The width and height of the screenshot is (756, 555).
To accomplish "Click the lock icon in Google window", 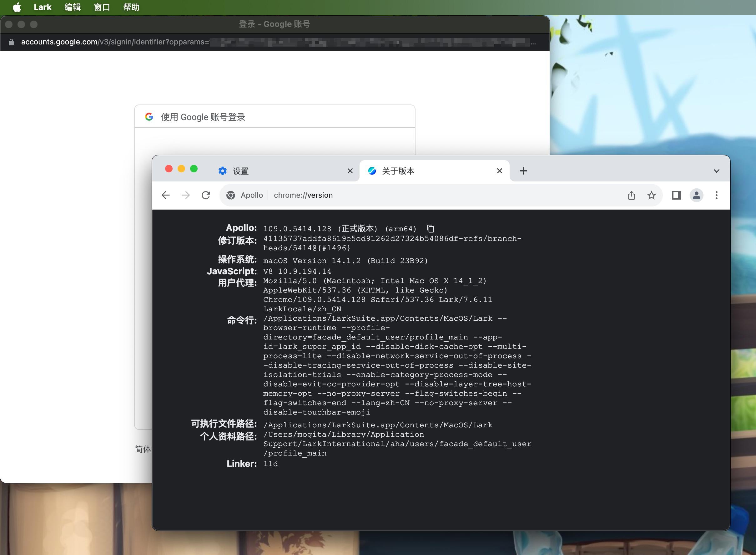I will 11,42.
